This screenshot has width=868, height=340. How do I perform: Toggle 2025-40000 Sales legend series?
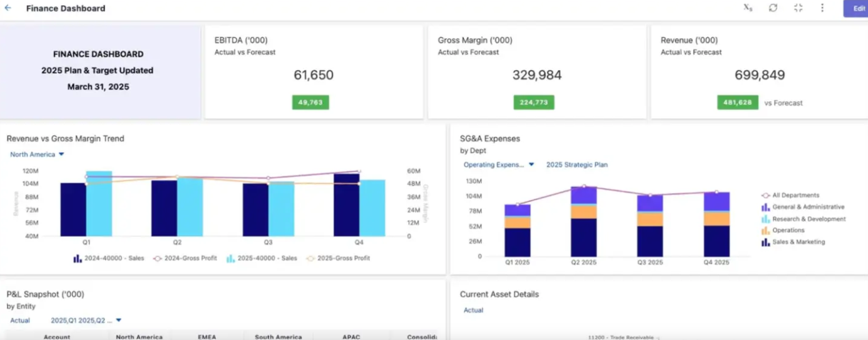(262, 258)
